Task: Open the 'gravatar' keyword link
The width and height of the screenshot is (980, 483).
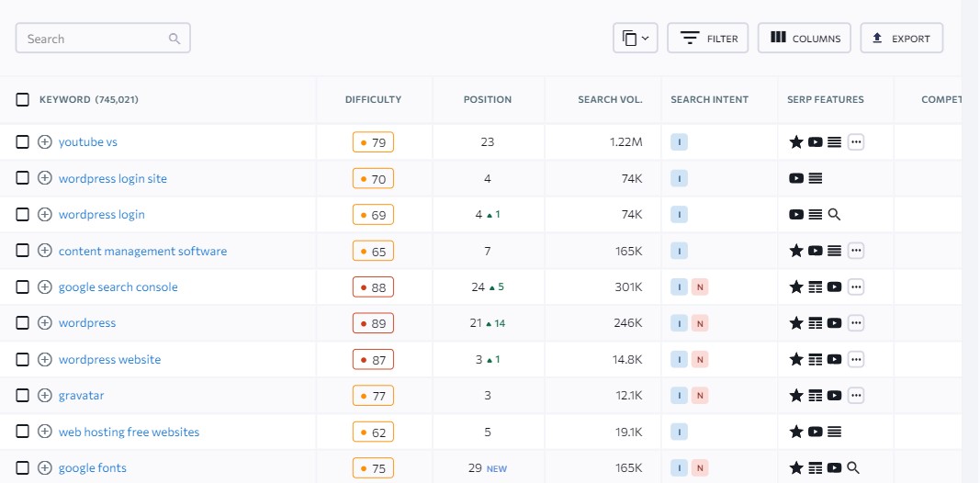Action: [x=81, y=396]
